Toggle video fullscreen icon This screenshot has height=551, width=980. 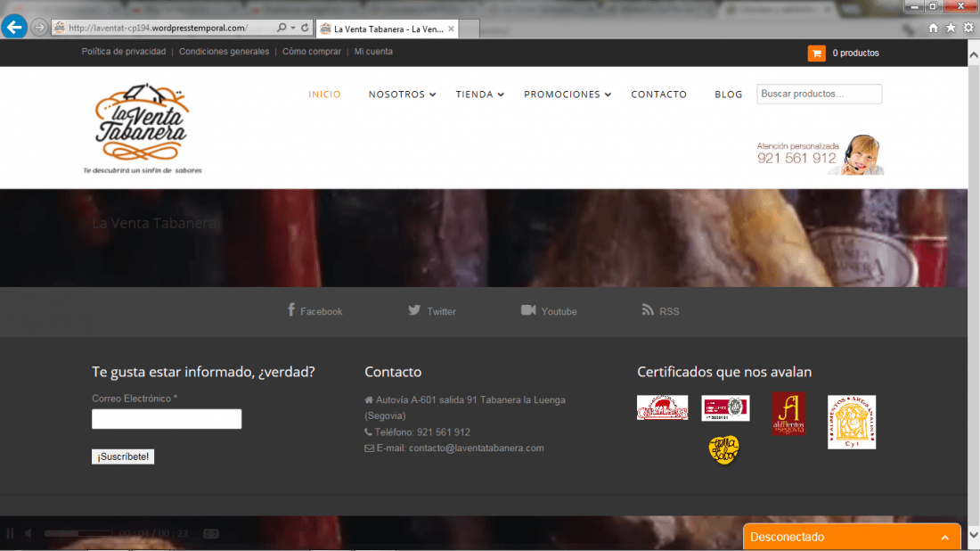pos(211,533)
